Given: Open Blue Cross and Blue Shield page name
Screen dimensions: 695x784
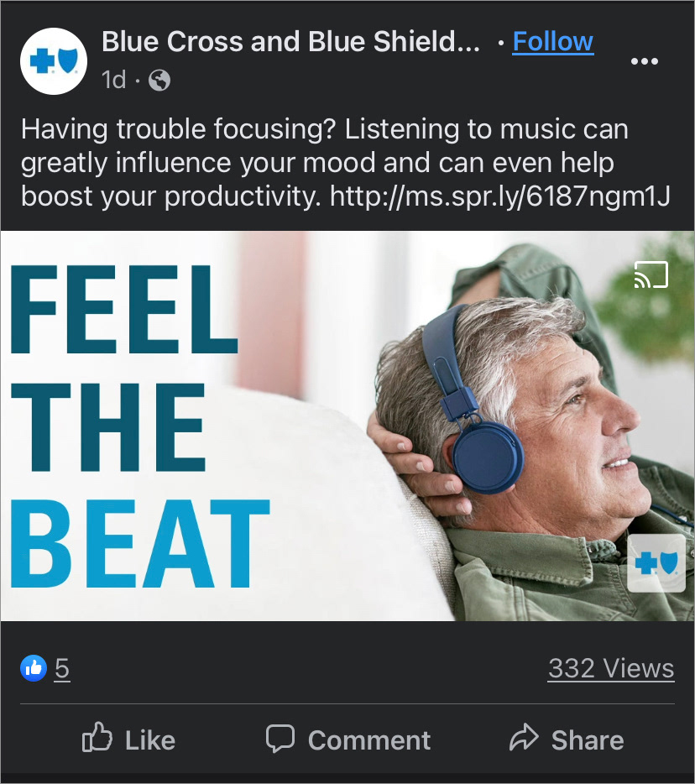Looking at the screenshot, I should (290, 41).
